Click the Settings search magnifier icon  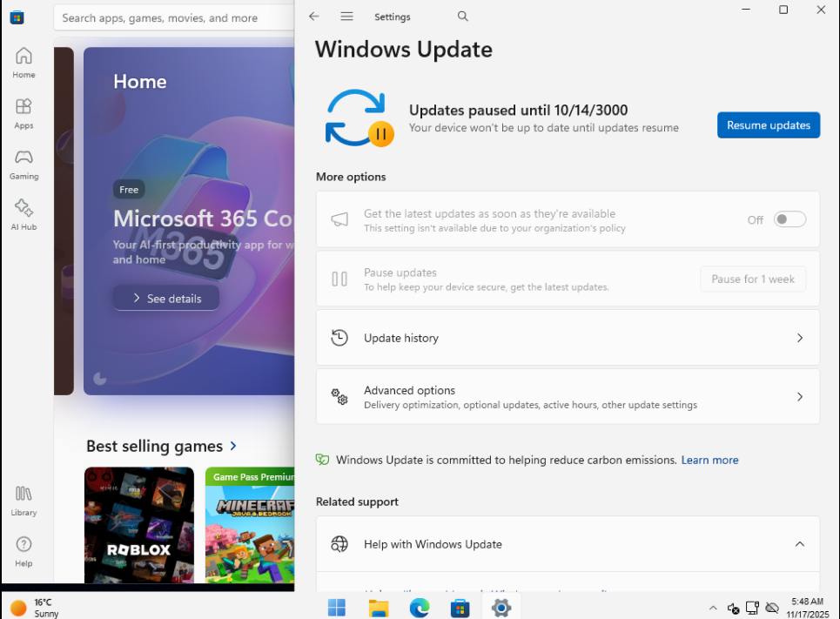[x=463, y=16]
